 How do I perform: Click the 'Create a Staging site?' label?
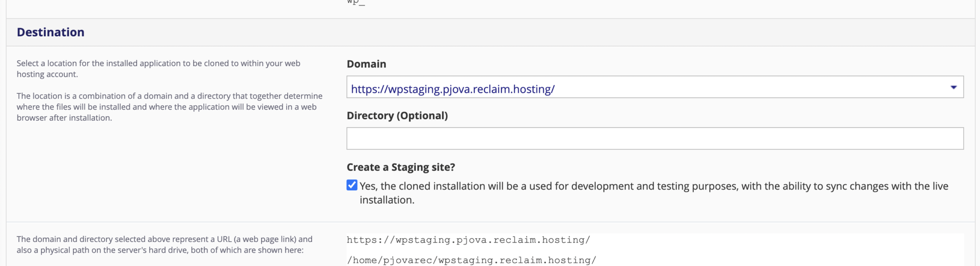coord(401,167)
